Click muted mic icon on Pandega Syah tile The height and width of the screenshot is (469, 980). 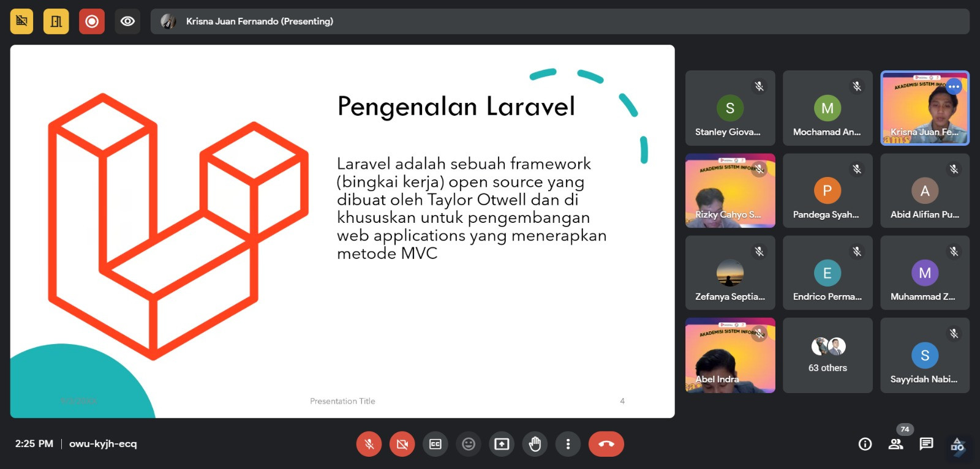pyautogui.click(x=857, y=169)
